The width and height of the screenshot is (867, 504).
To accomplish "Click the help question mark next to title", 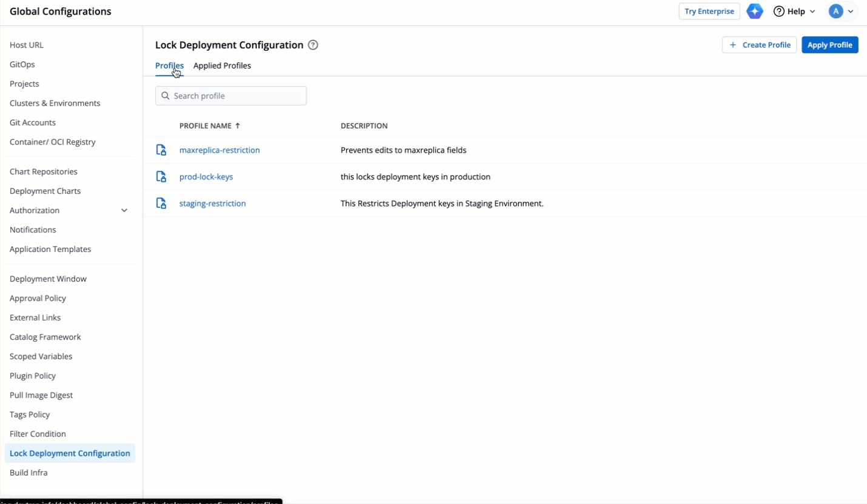I will click(313, 45).
